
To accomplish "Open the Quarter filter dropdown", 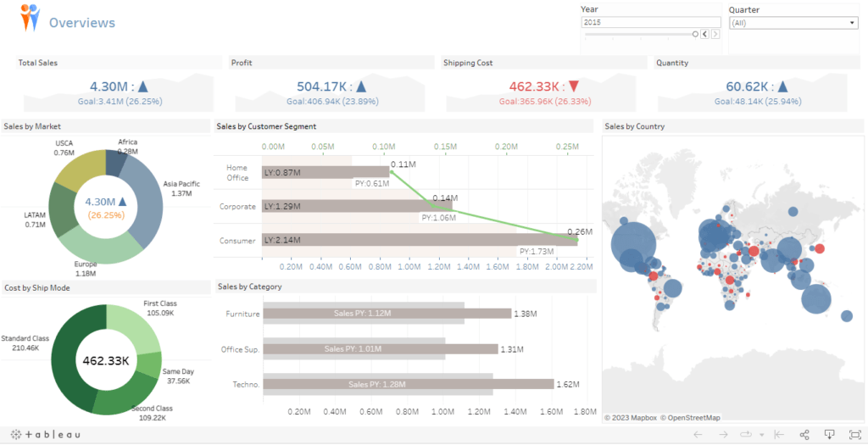I will coord(793,23).
